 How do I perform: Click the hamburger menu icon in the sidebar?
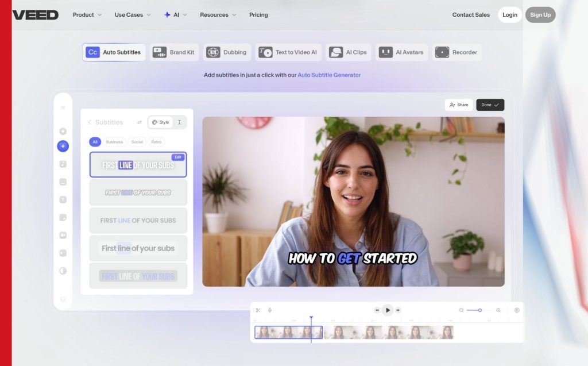click(x=63, y=108)
